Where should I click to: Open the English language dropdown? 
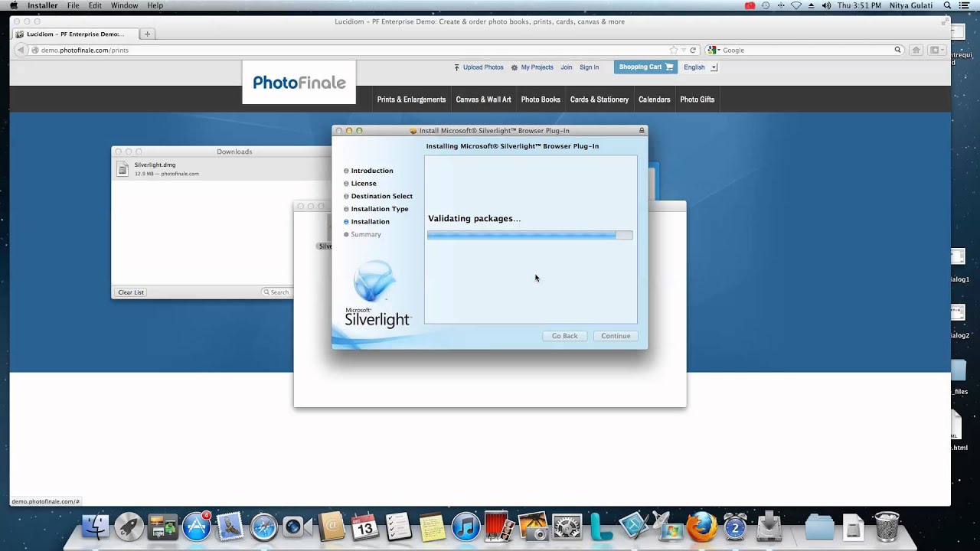click(x=700, y=67)
